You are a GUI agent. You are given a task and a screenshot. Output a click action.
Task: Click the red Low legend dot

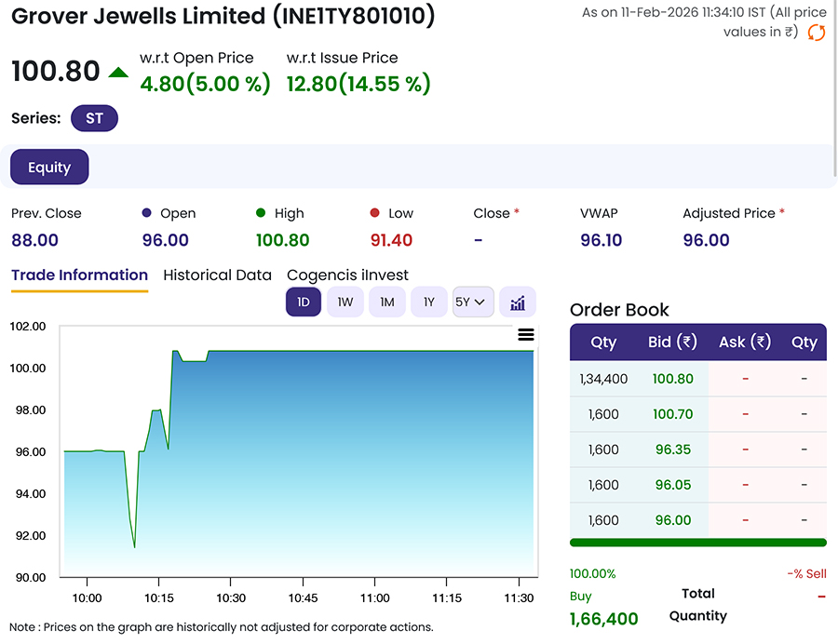(x=374, y=212)
